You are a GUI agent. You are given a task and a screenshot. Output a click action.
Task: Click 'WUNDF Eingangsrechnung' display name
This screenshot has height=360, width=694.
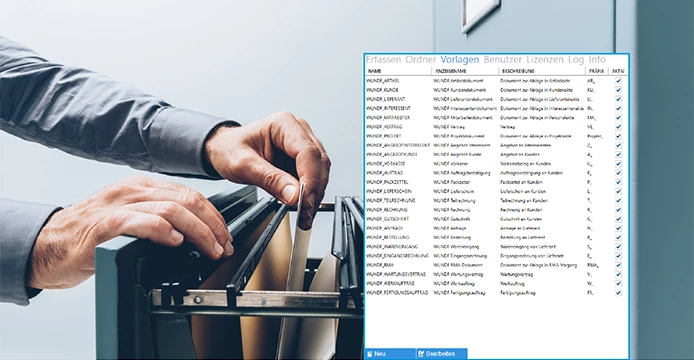pyautogui.click(x=460, y=256)
